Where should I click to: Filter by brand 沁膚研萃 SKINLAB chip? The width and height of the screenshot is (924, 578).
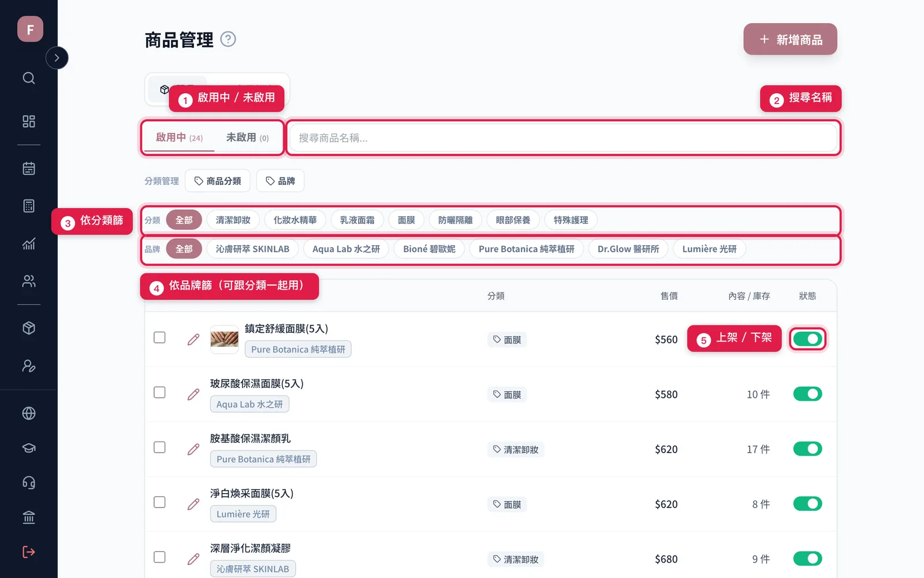click(252, 249)
